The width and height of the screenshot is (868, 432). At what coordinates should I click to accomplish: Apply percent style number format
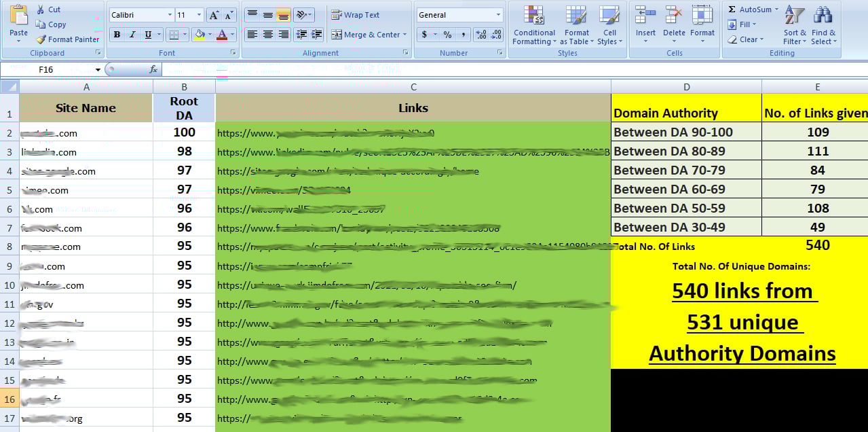pos(447,35)
